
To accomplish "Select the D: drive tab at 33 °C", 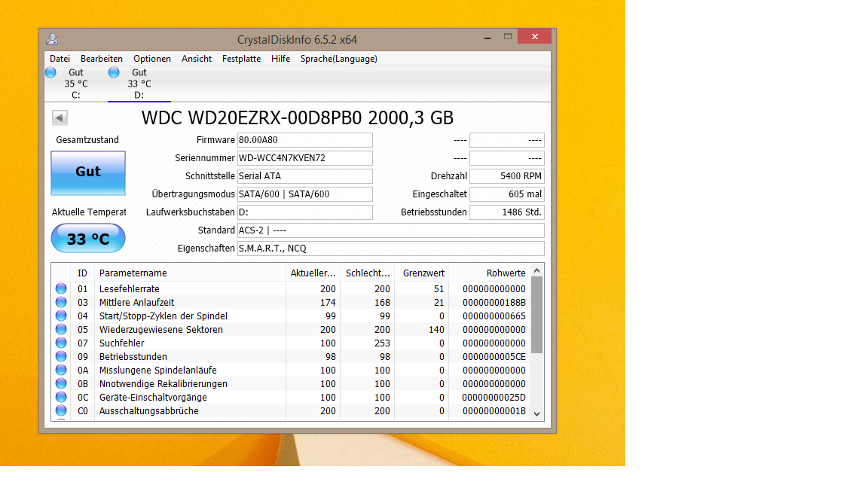I will tap(139, 84).
